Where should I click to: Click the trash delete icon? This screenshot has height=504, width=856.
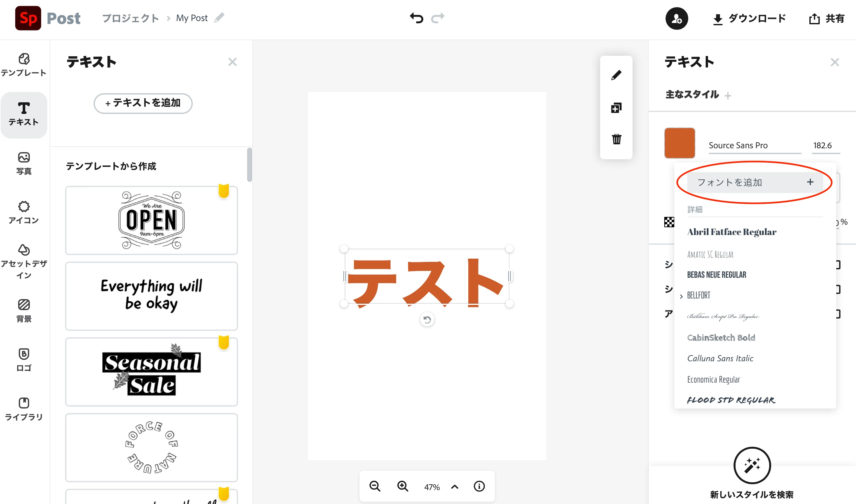616,139
